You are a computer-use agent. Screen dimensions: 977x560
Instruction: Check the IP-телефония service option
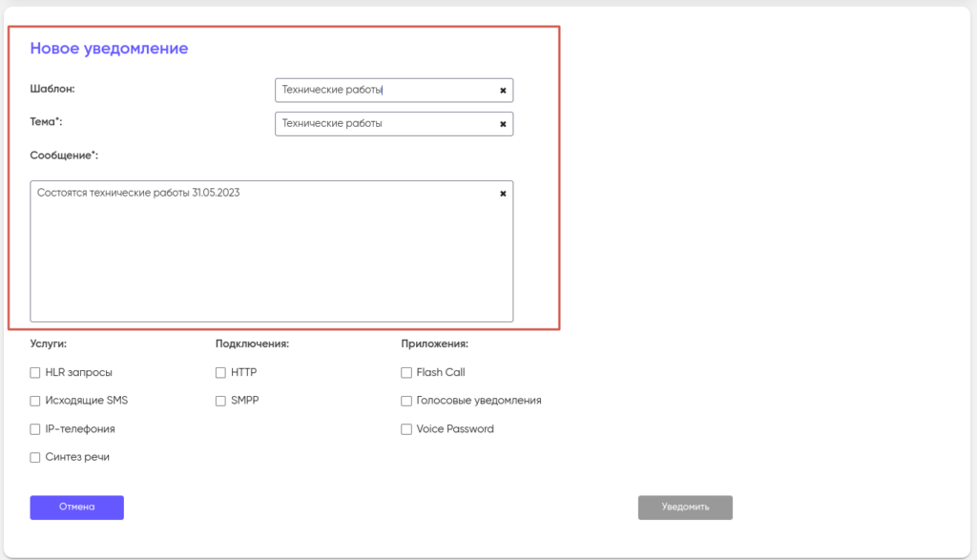tap(35, 429)
